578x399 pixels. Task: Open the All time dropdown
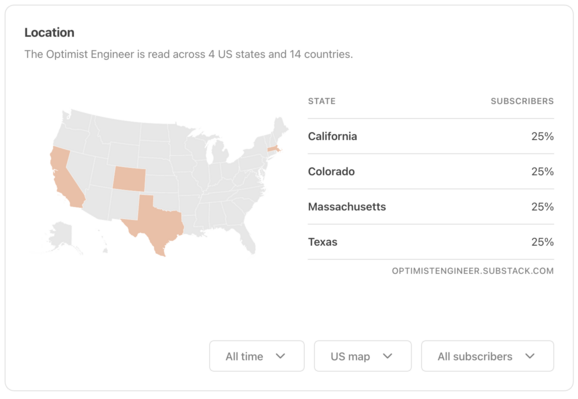[x=257, y=356]
